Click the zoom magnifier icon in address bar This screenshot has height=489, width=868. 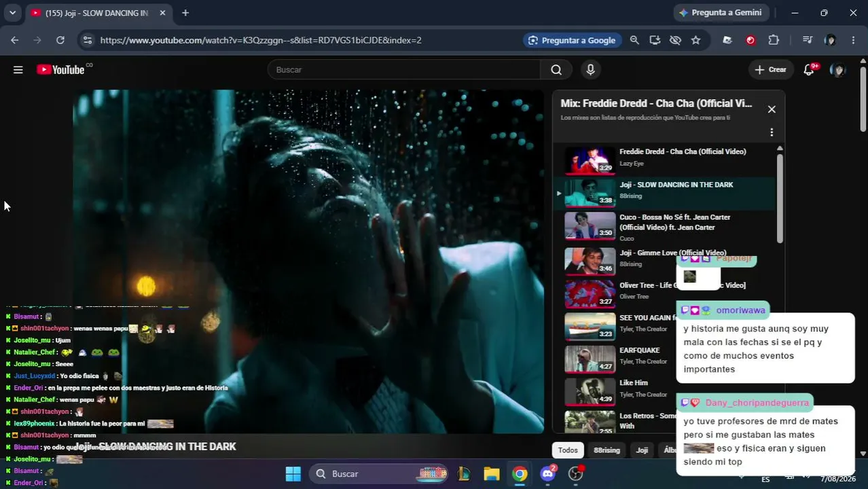pyautogui.click(x=634, y=40)
